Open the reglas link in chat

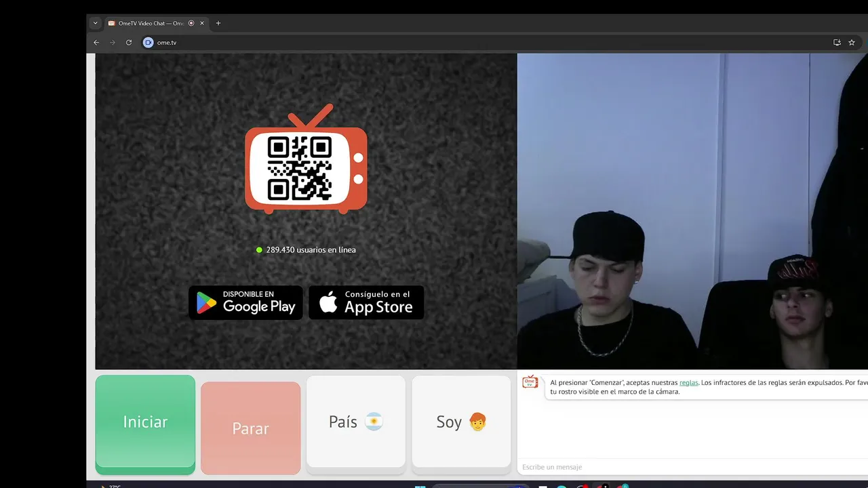pyautogui.click(x=688, y=383)
